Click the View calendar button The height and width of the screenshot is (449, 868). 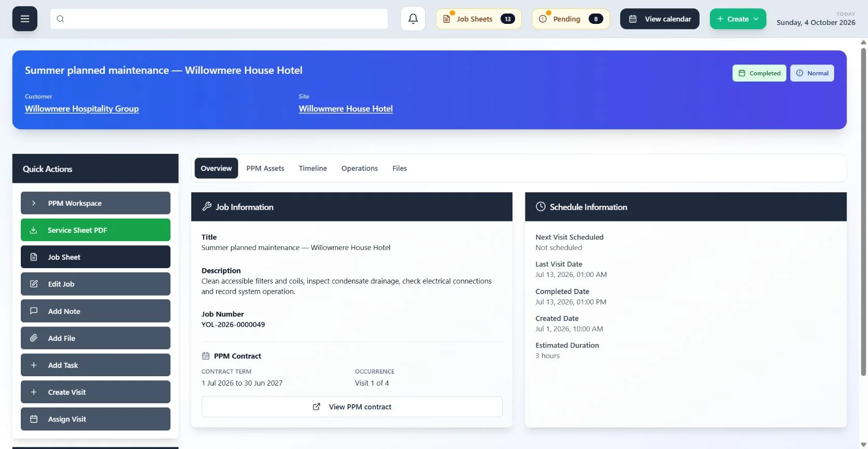(x=660, y=19)
